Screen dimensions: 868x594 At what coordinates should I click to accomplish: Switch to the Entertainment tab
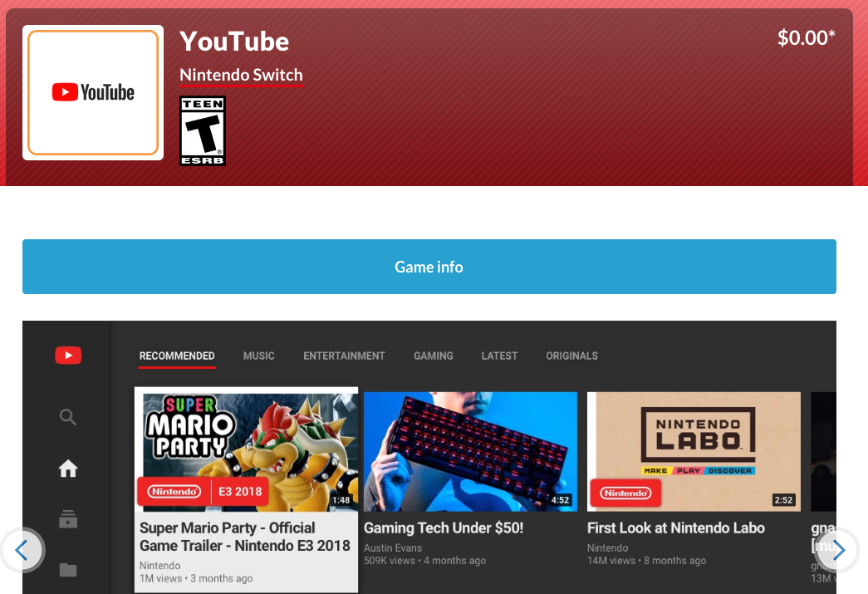[x=344, y=356]
